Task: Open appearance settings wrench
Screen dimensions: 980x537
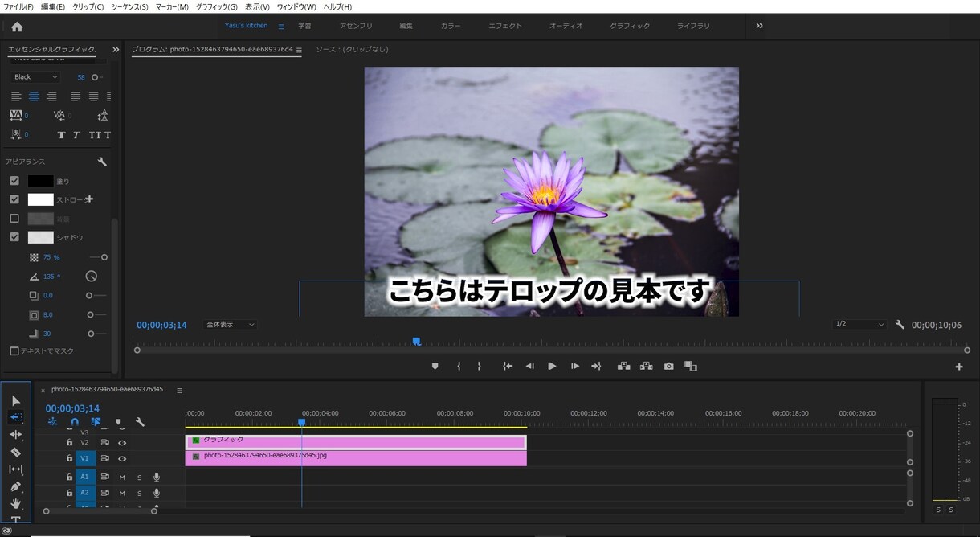Action: click(102, 162)
